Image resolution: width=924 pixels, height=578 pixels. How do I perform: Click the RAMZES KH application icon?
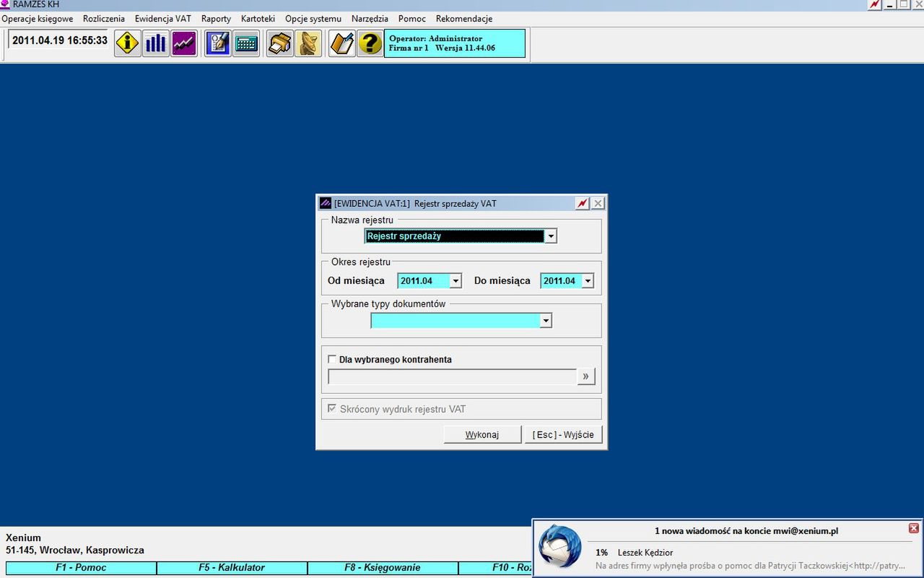pyautogui.click(x=5, y=4)
